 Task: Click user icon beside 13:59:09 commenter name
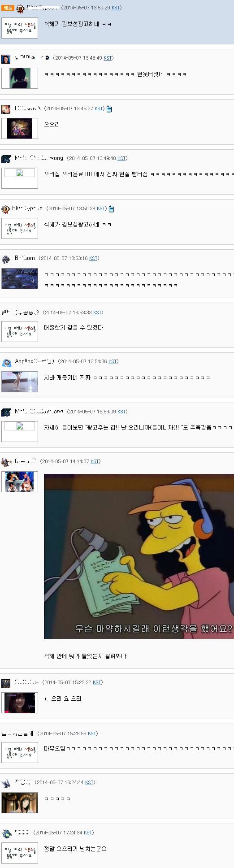pos(6,412)
